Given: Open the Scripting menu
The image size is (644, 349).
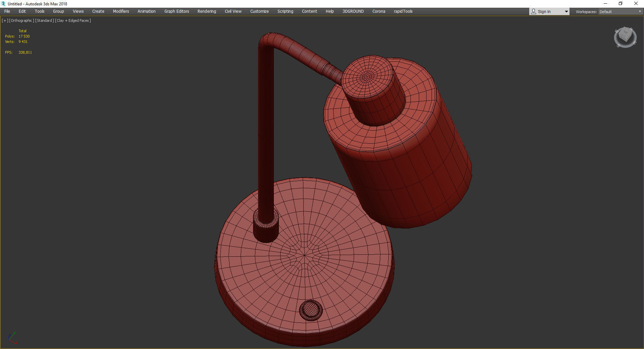Looking at the screenshot, I should point(285,11).
